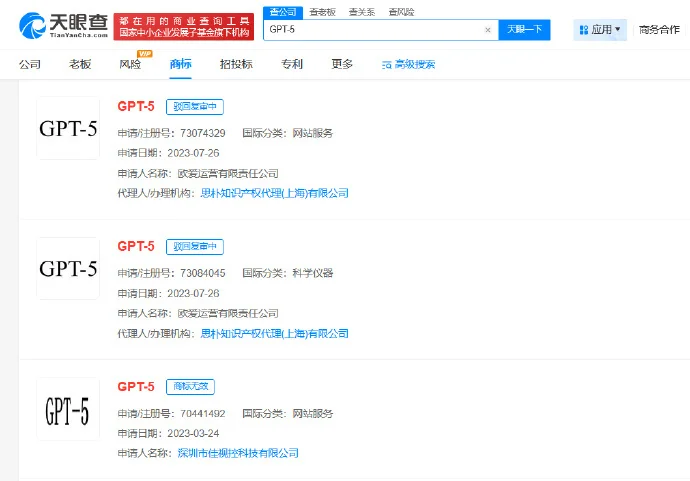Clear the search box with the X icon
The width and height of the screenshot is (690, 481).
point(488,30)
